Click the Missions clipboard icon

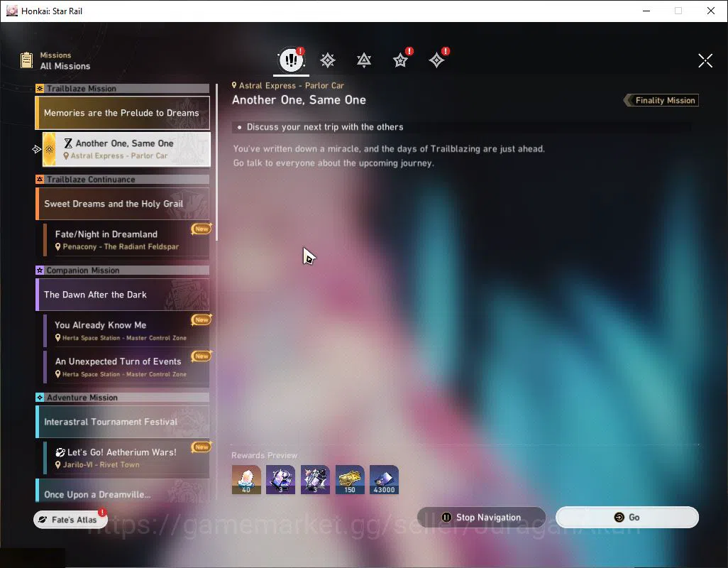point(26,60)
